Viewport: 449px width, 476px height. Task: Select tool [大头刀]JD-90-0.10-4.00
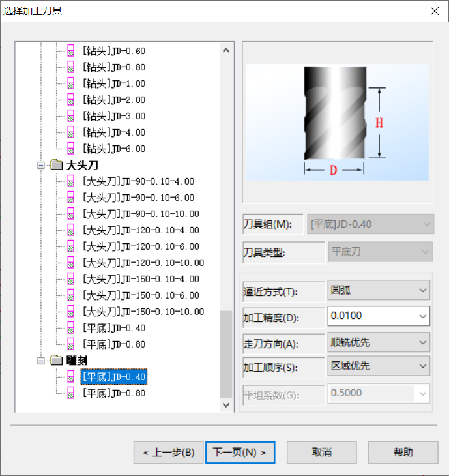pyautogui.click(x=138, y=181)
